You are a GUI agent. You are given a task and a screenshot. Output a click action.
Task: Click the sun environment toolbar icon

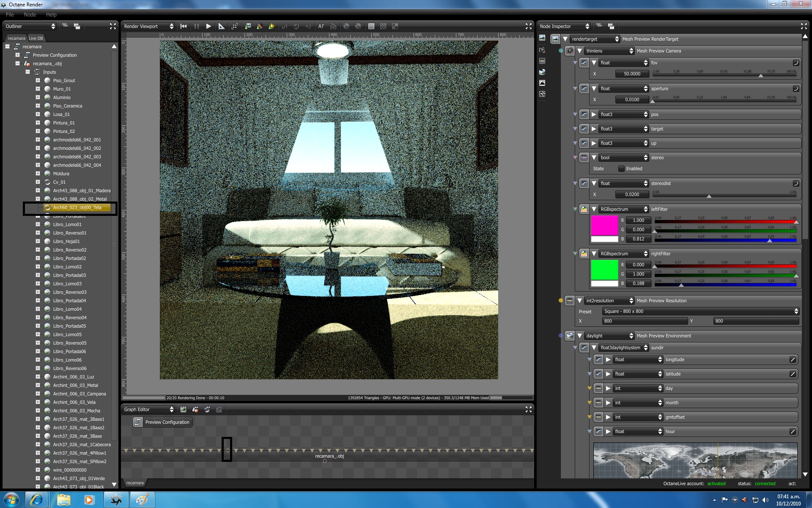pos(272,26)
